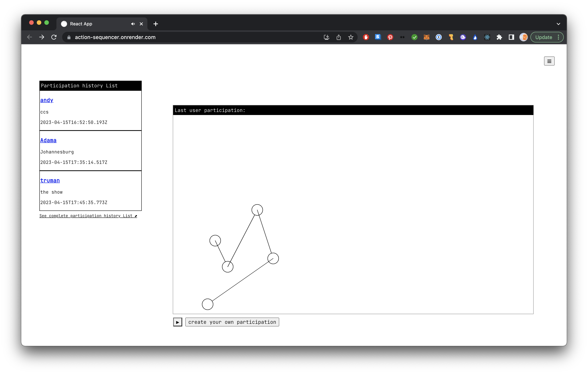This screenshot has width=588, height=374.
Task: Open the Pinterest extension
Action: point(390,37)
